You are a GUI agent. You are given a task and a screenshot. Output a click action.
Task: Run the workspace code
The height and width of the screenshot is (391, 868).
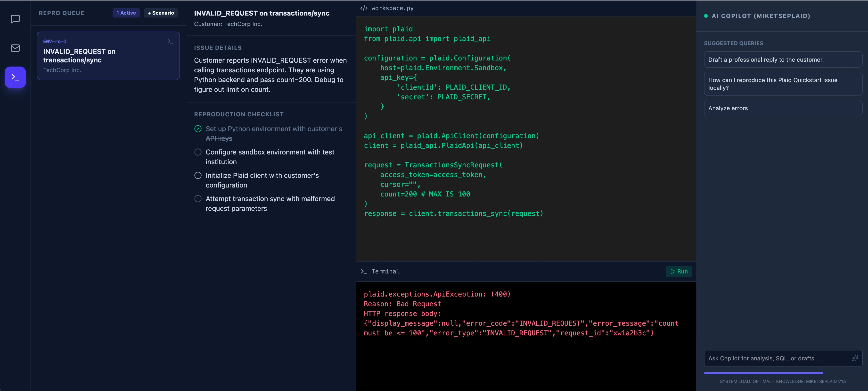pyautogui.click(x=679, y=271)
